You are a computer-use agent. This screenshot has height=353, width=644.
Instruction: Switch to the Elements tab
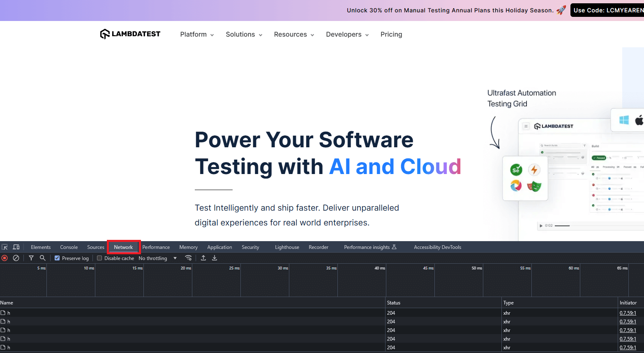pyautogui.click(x=41, y=247)
